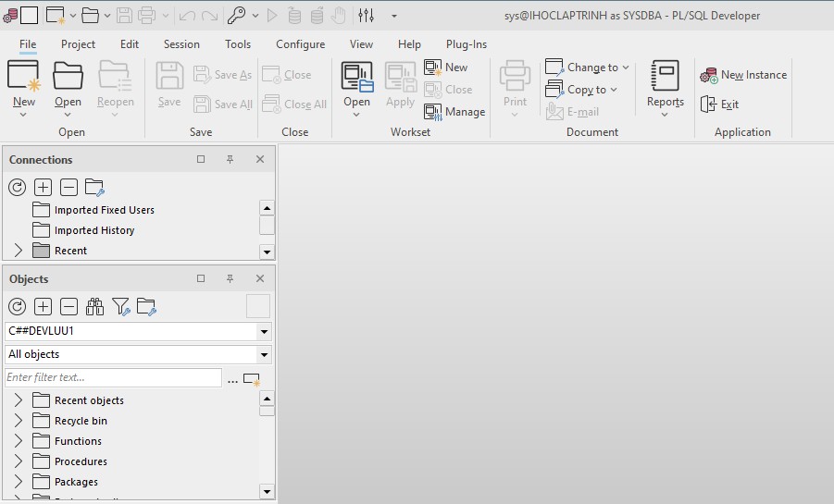Refresh the Objects browser

click(x=17, y=307)
